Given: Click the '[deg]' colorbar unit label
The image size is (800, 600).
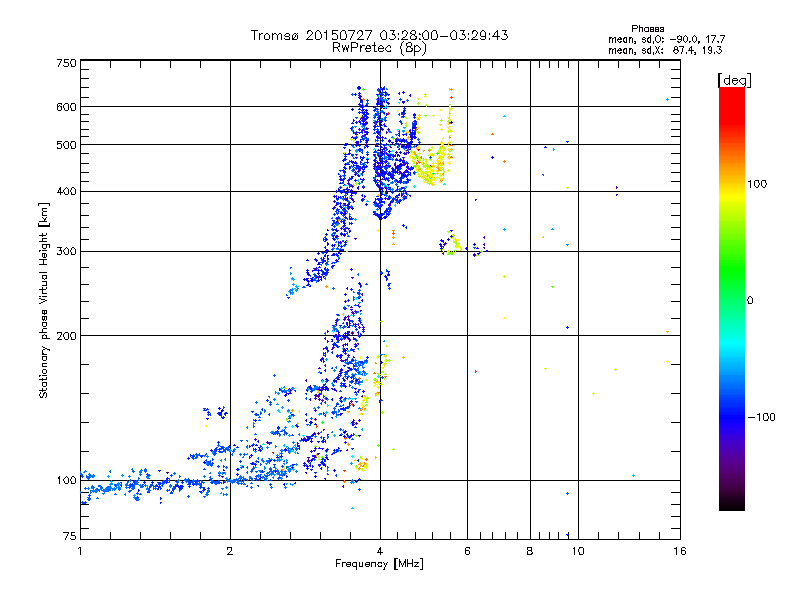Looking at the screenshot, I should 734,80.
